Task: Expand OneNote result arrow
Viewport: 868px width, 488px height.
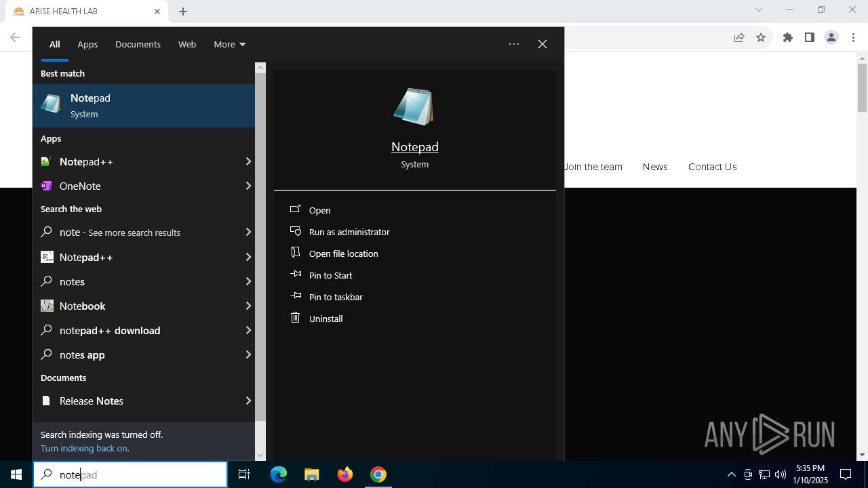Action: [248, 186]
